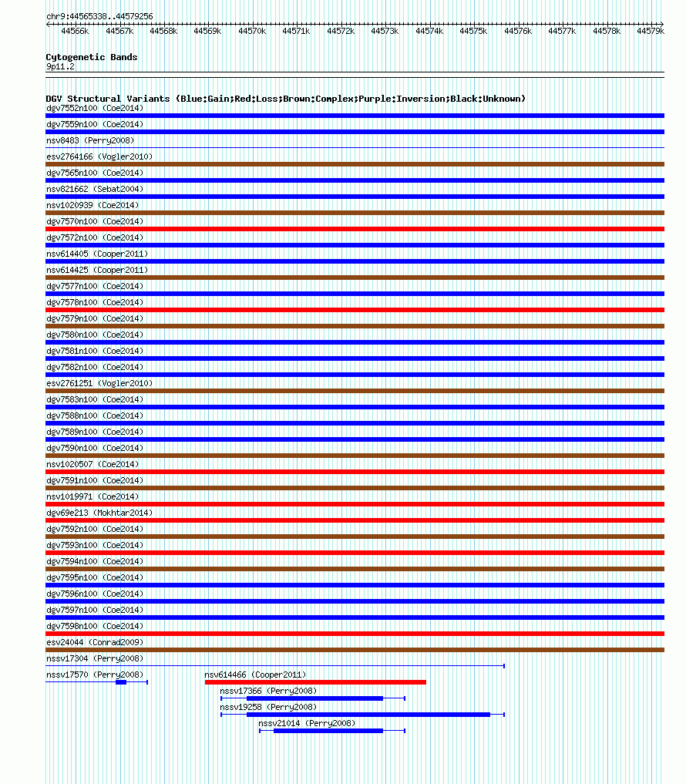Open dgv7589n100 (Coe2014) label
This screenshot has width=686, height=784.
[x=95, y=432]
